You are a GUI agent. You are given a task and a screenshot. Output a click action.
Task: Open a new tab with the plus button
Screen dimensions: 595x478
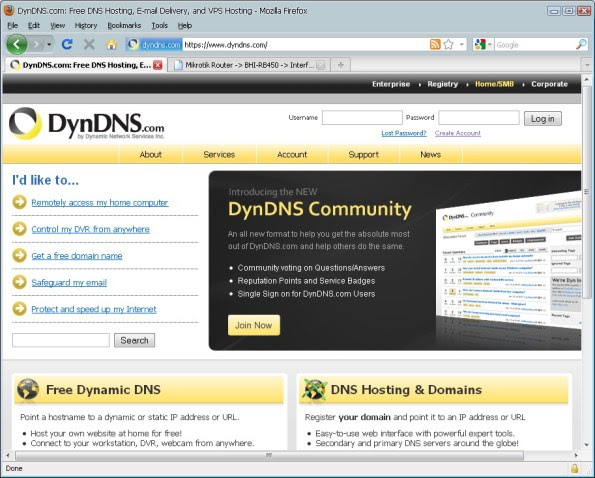[x=340, y=65]
